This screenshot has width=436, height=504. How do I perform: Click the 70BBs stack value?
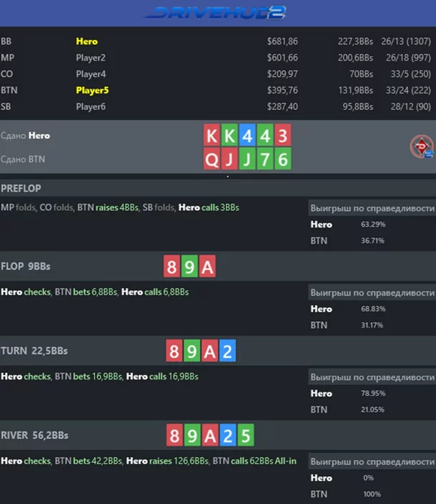pos(361,74)
